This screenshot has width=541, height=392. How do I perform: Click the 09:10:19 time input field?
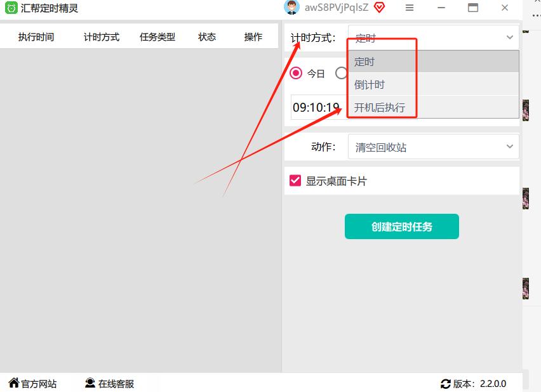pyautogui.click(x=316, y=108)
